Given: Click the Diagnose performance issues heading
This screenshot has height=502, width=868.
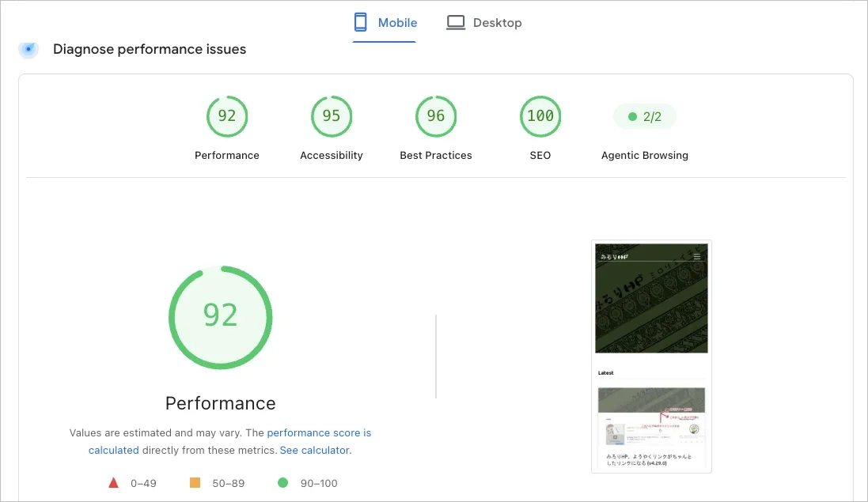Looking at the screenshot, I should click(150, 49).
